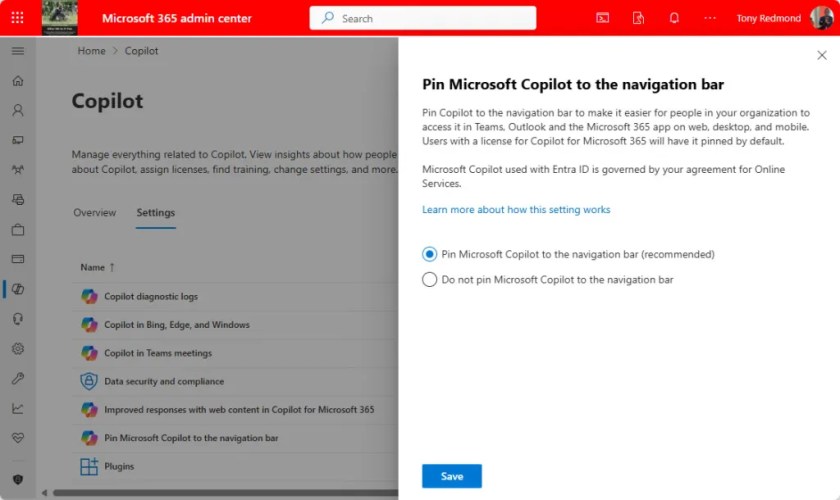This screenshot has height=500, width=840.
Task: Click the organization logo thumbnail in header
Action: tap(59, 18)
